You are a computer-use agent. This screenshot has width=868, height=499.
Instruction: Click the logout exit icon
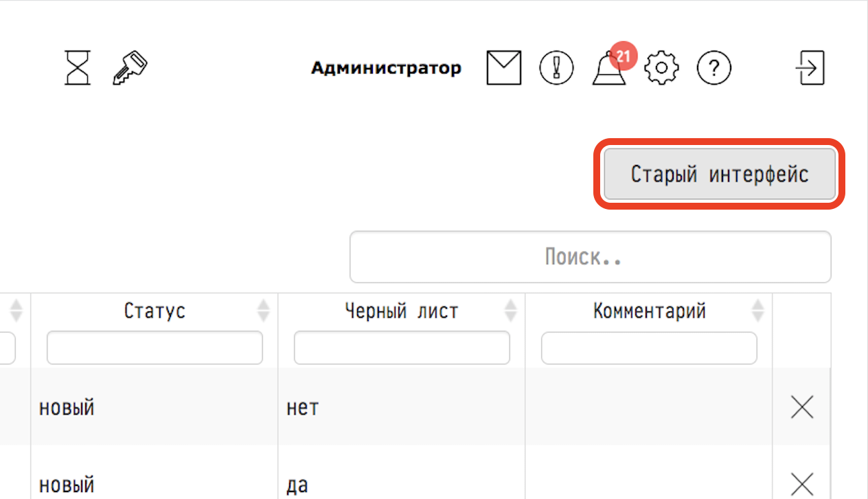coord(810,68)
